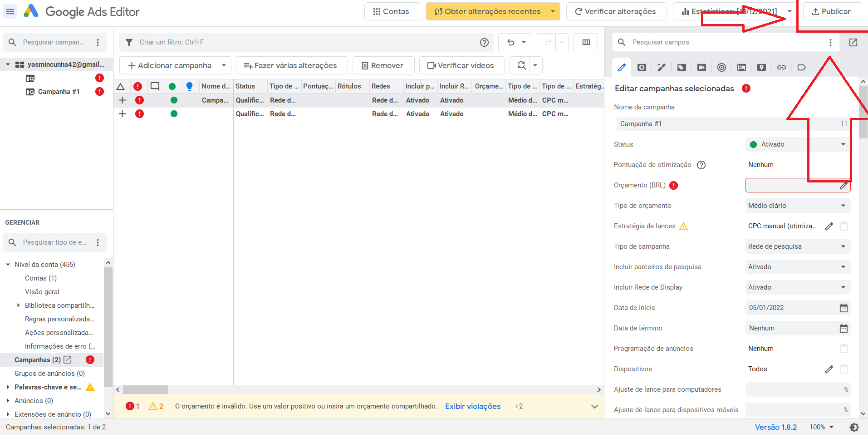Expand the Adicionar campanha dropdown arrow
This screenshot has height=438, width=868.
(x=224, y=65)
